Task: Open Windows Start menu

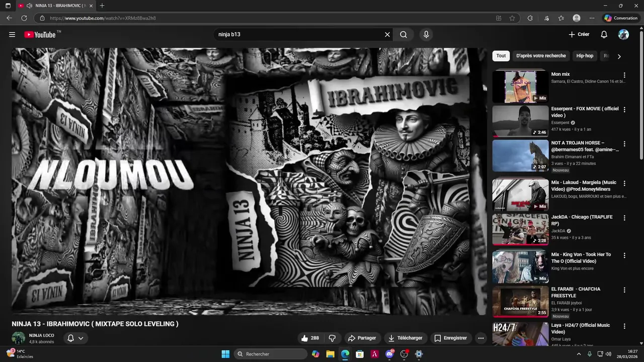Action: coord(225,354)
